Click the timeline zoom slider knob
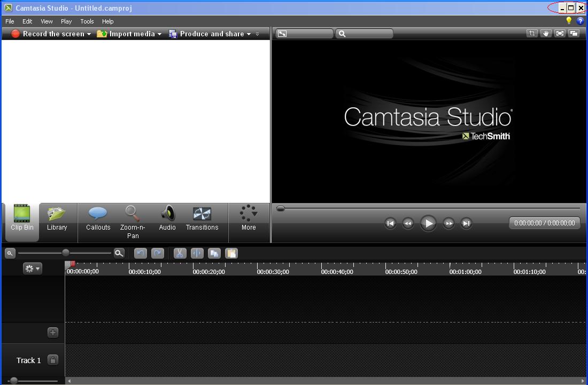The image size is (588, 385). [66, 253]
